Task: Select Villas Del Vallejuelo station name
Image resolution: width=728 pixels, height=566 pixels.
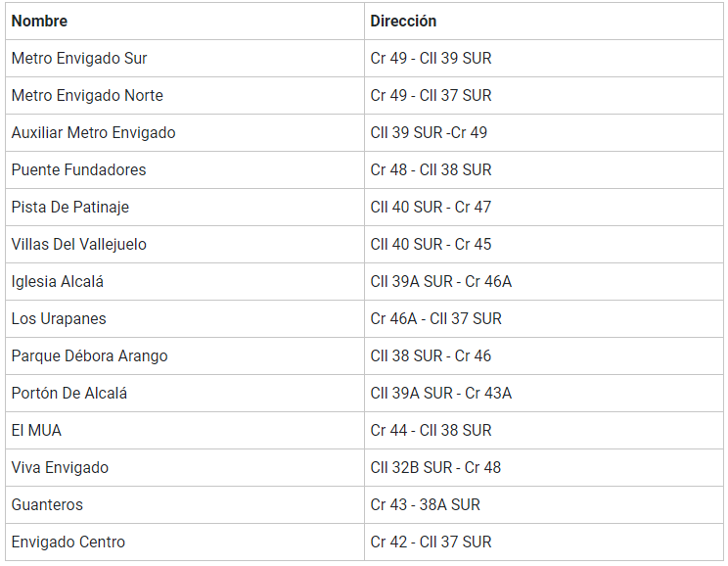Action: [x=78, y=245]
